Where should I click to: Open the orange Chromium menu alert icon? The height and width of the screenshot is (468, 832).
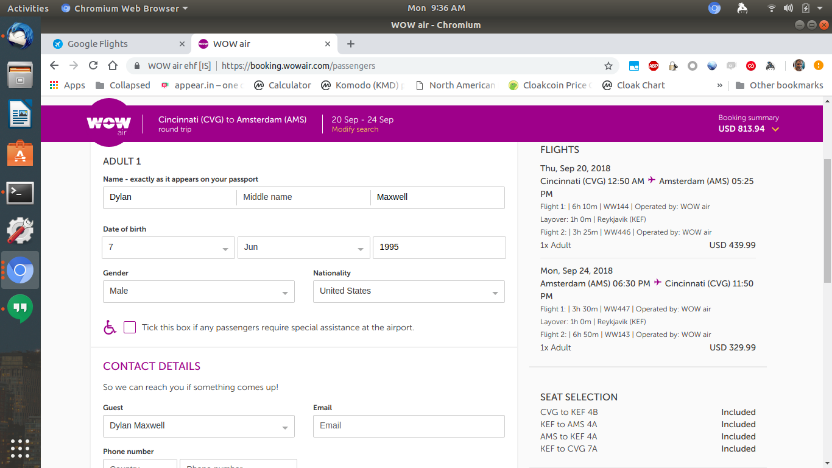pos(819,65)
